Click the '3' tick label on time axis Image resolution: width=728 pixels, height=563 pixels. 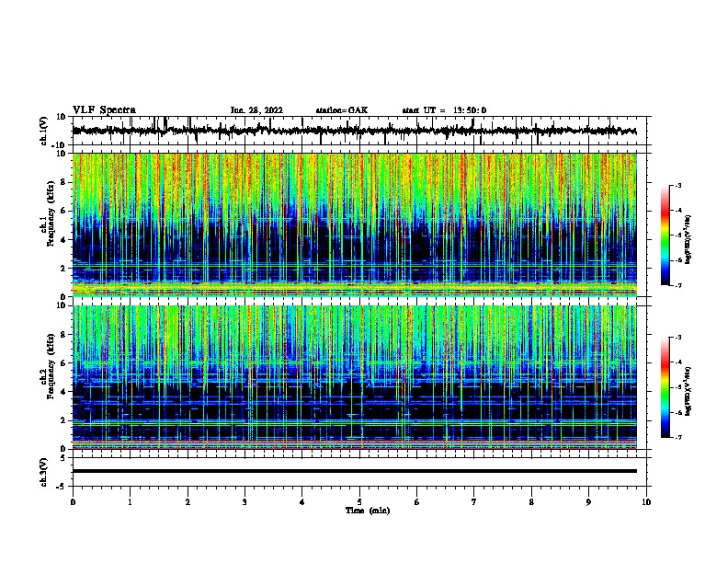point(245,502)
